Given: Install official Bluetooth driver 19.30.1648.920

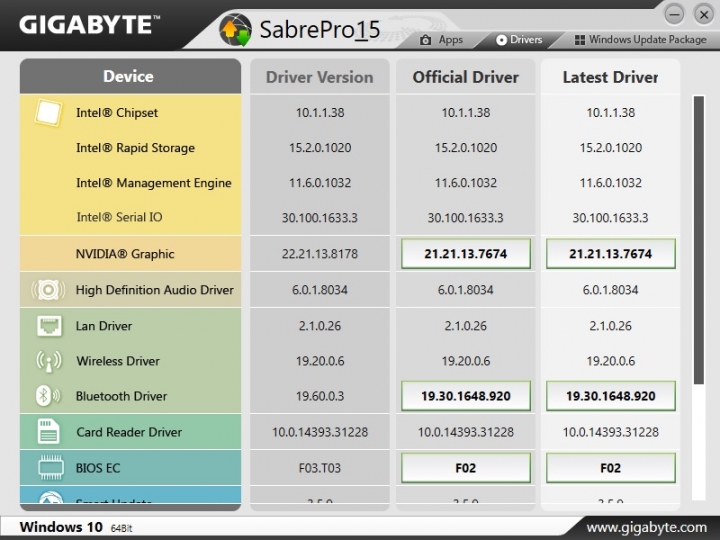Looking at the screenshot, I should 466,396.
